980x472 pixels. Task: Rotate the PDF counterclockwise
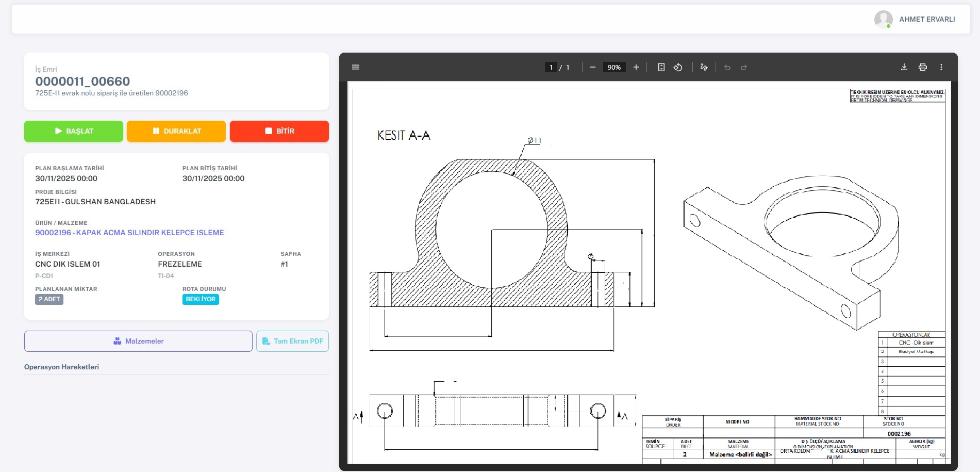tap(678, 67)
